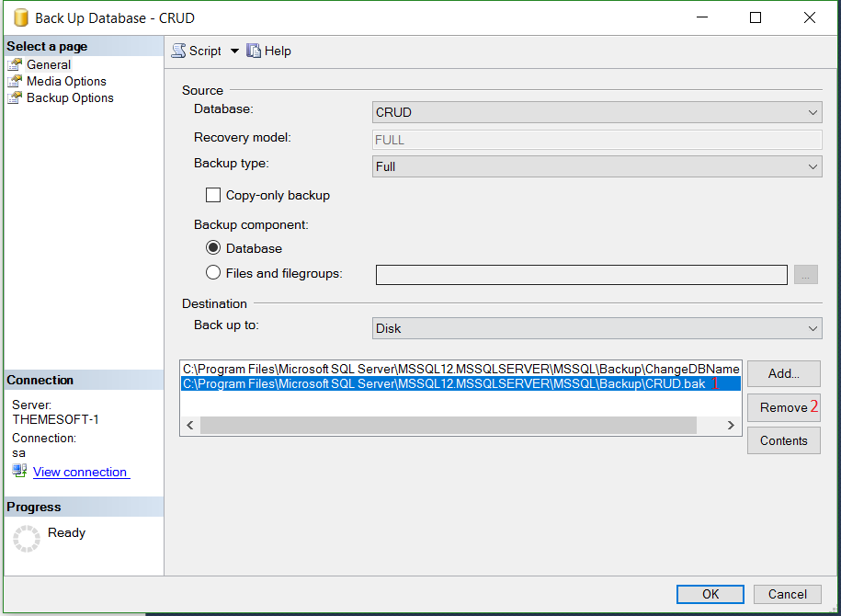Click the destination list horizontal scrollbar thumb

pyautogui.click(x=449, y=425)
